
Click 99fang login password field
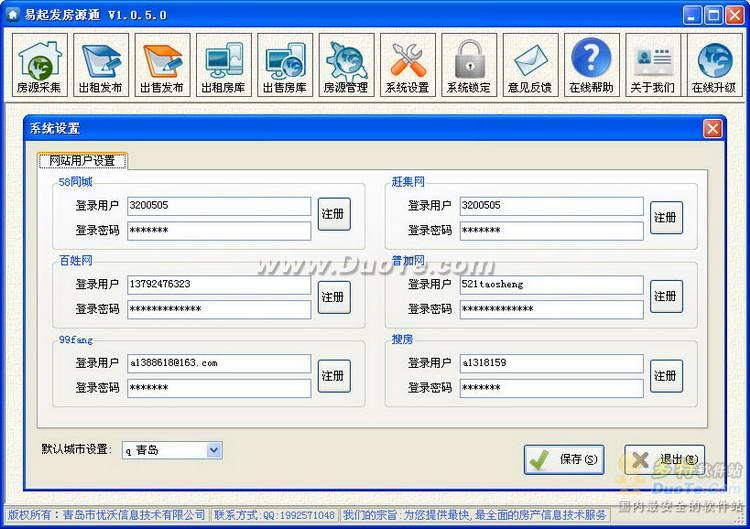(219, 388)
